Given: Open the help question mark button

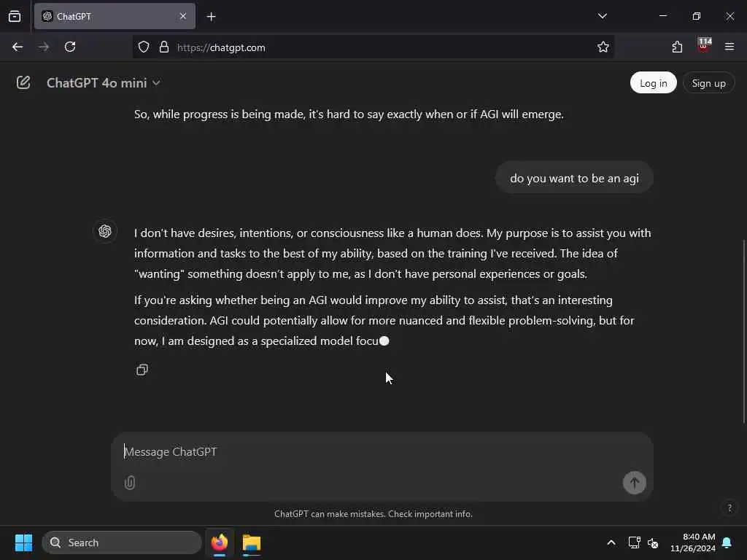Looking at the screenshot, I should click(x=729, y=507).
